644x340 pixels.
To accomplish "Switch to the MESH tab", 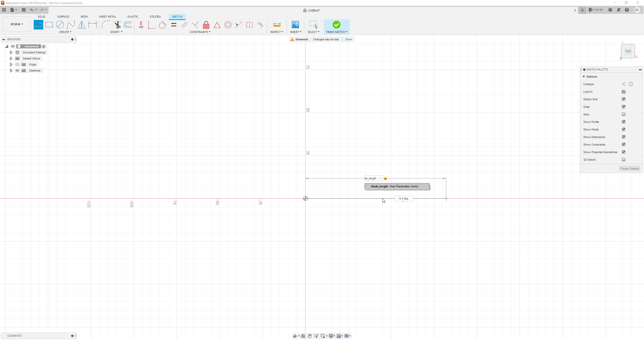I will click(84, 17).
